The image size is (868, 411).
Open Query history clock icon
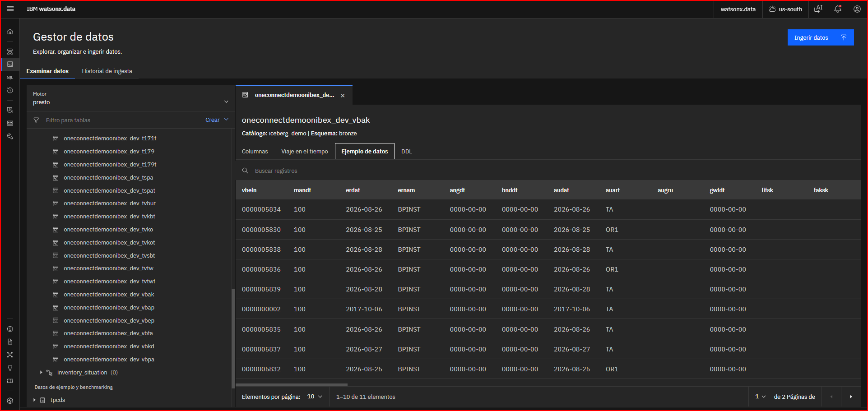(10, 90)
